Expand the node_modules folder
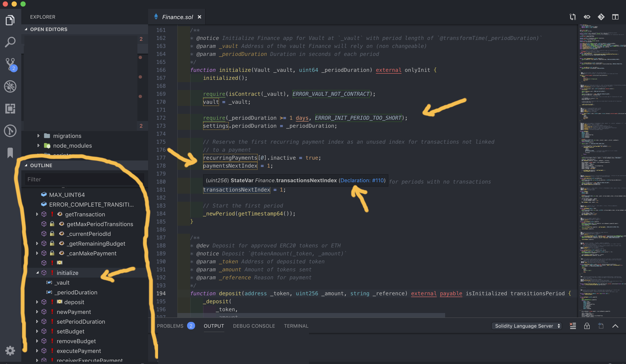 click(x=38, y=145)
